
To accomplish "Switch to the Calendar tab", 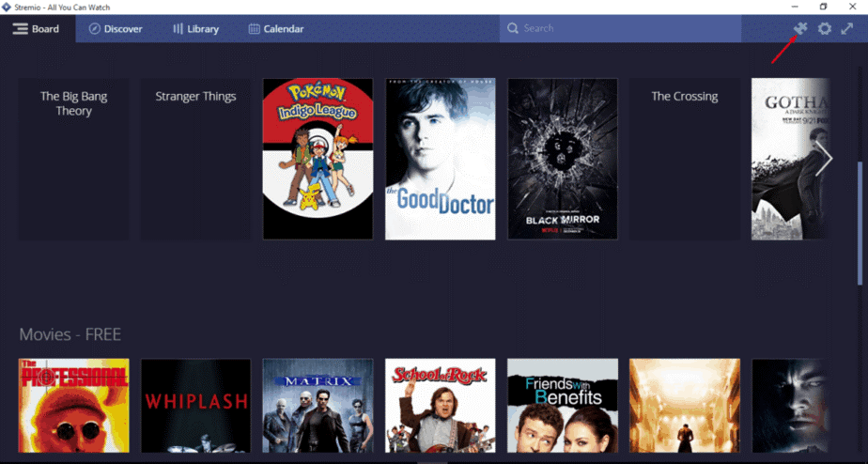I will click(x=275, y=29).
